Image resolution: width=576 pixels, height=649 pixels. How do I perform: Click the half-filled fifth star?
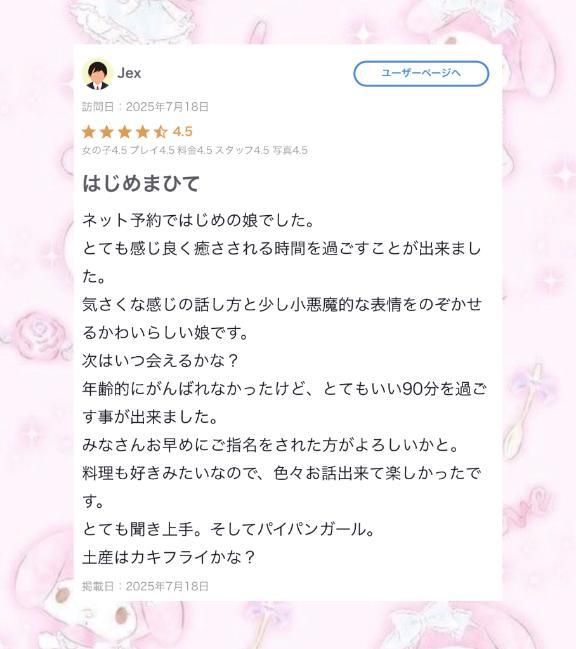(x=160, y=132)
